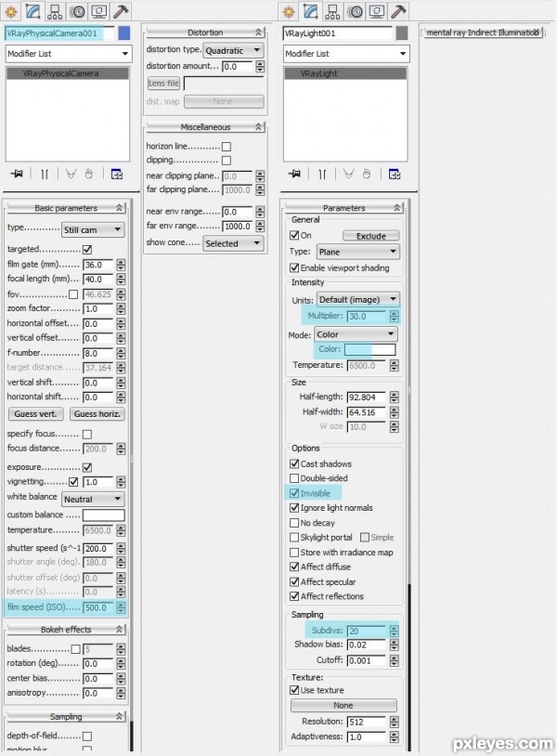Screen dimensions: 557x756
Task: Open Create tab in VRayPhysicalCamera001 command panel
Action: click(10, 11)
